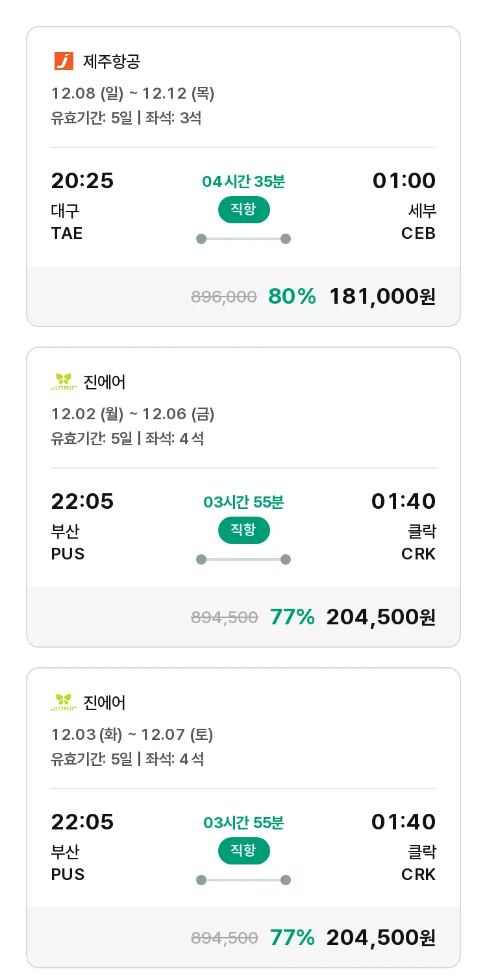Tap the 12.03 (화) ~ 12.07 (토) date range
The width and height of the screenshot is (487, 980).
(x=132, y=735)
